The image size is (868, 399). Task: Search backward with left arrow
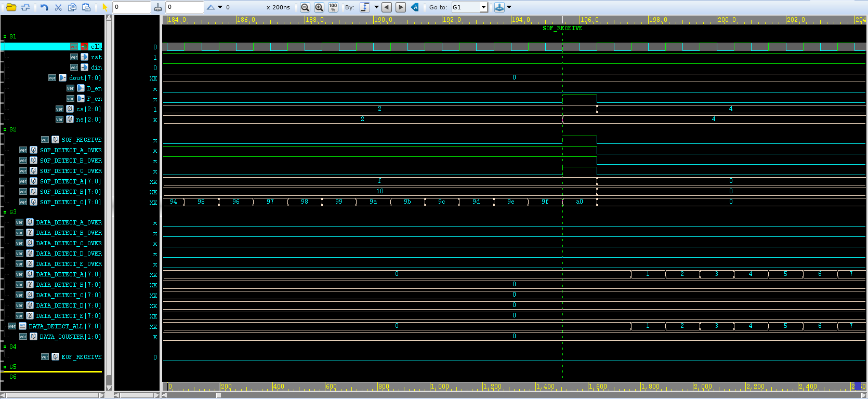pyautogui.click(x=387, y=7)
